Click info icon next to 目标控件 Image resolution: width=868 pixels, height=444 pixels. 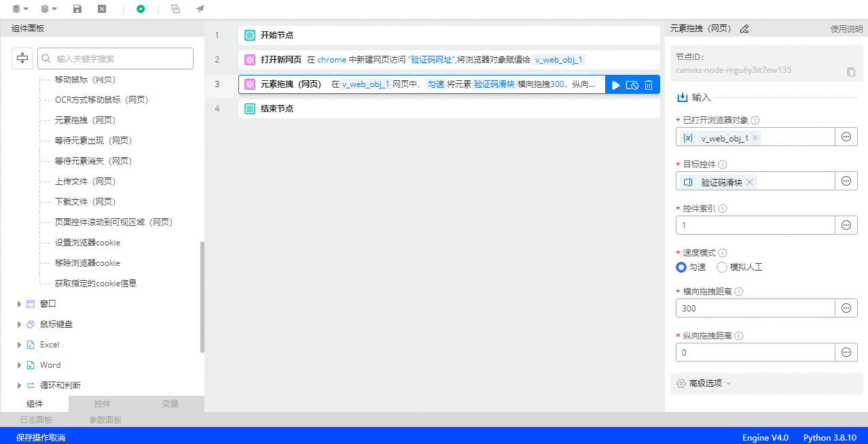coord(723,165)
